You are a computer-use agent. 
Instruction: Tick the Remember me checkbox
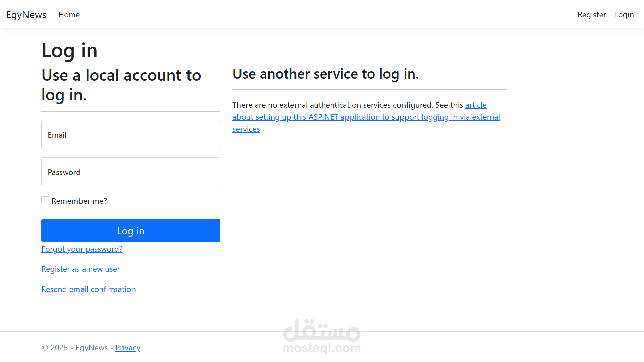click(45, 201)
